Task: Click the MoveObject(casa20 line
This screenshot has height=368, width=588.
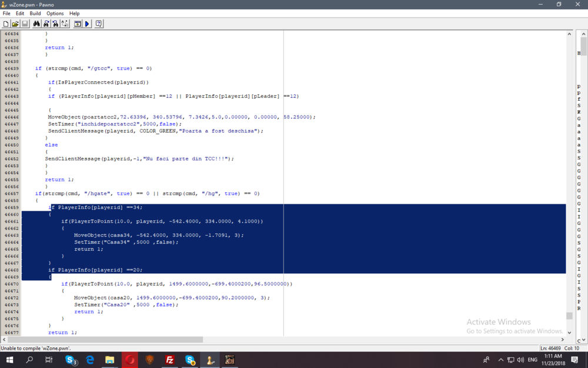Action: point(172,298)
